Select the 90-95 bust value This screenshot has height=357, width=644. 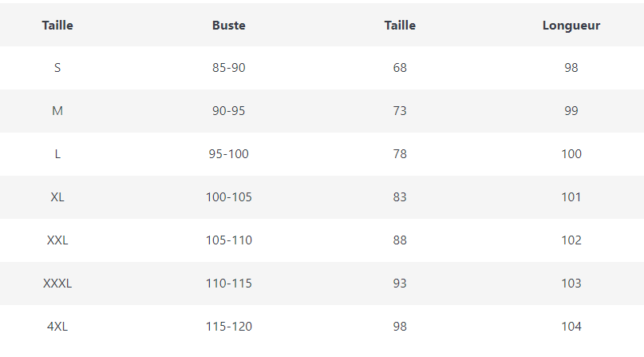click(229, 111)
